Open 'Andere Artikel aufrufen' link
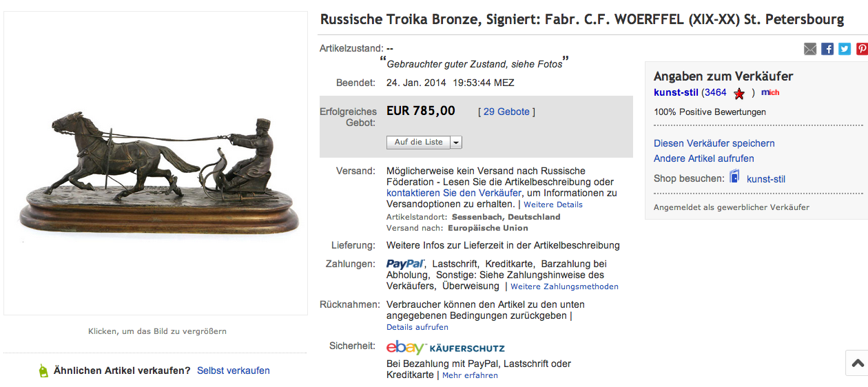Screen dimensions: 868x387 (x=703, y=158)
